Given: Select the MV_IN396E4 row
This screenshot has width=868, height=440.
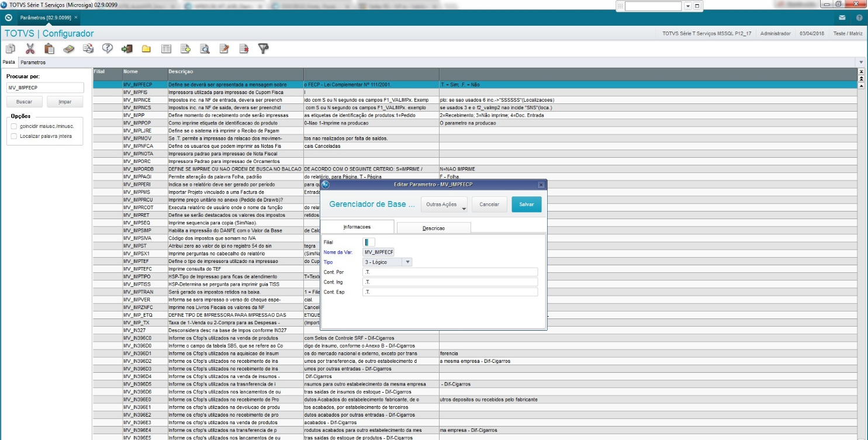Looking at the screenshot, I should (475, 429).
